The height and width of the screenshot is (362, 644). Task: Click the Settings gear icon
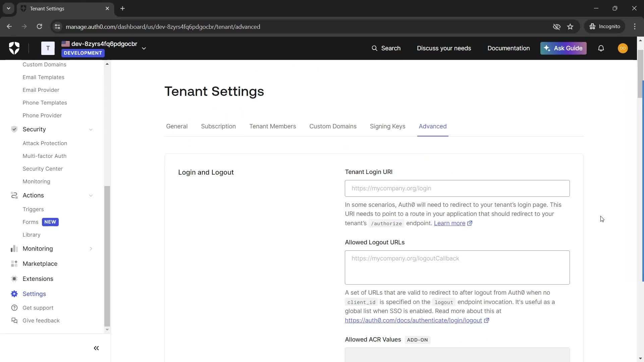coord(14,294)
